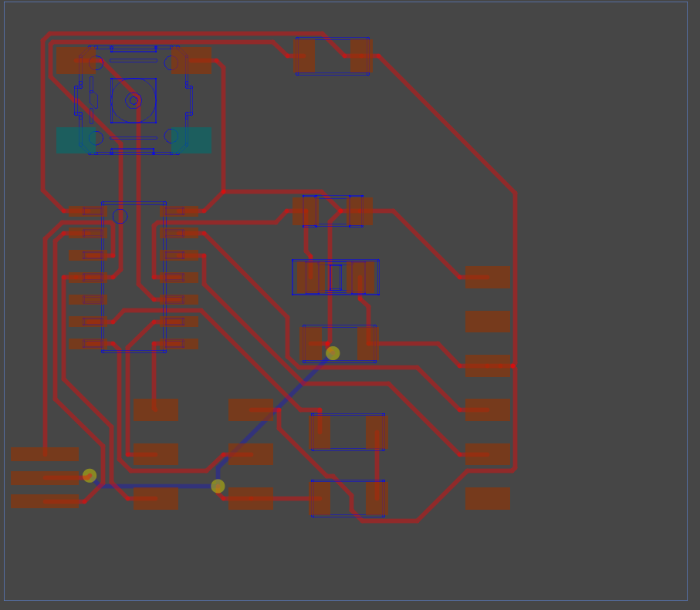
Task: Select the left pad of the small component above the resonator
Action: [306, 211]
